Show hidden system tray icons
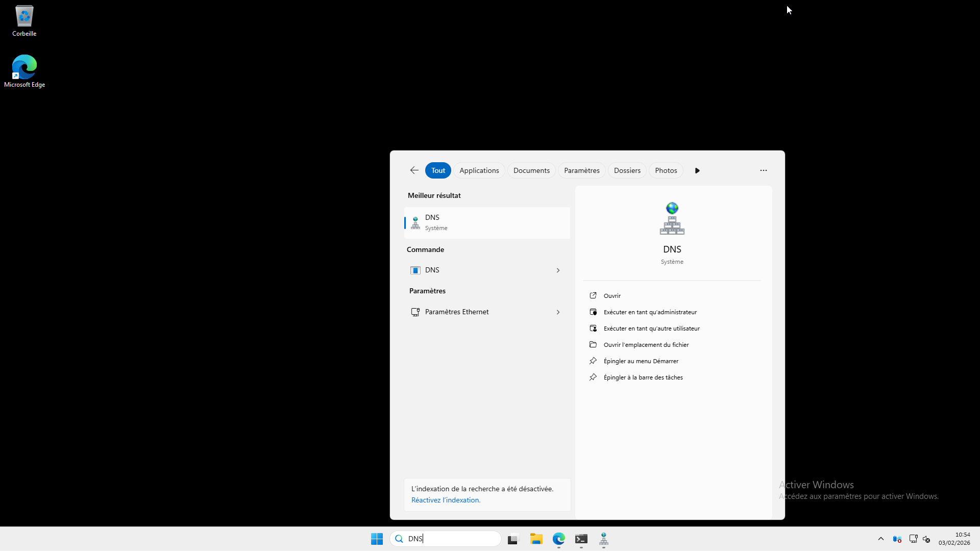Image resolution: width=980 pixels, height=555 pixels. (880, 539)
